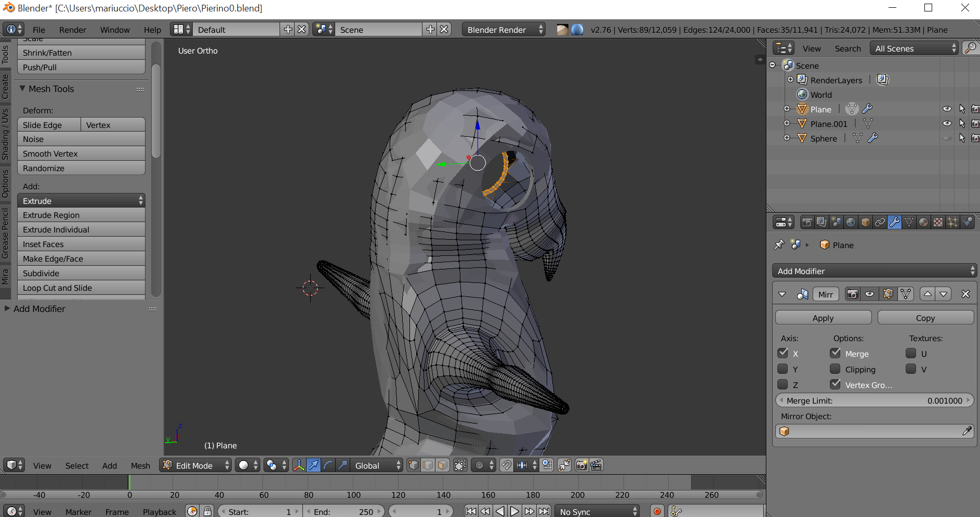Open the Select menu in viewport header

77,466
